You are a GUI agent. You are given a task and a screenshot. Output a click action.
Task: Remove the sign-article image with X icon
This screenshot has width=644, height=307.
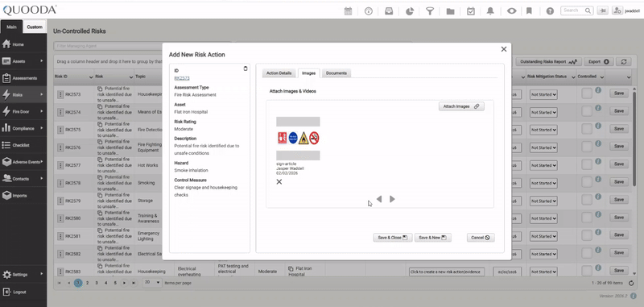279,181
